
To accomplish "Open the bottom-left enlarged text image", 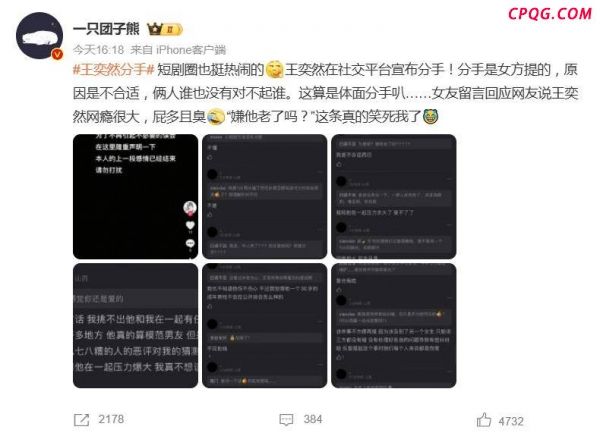I will (135, 326).
